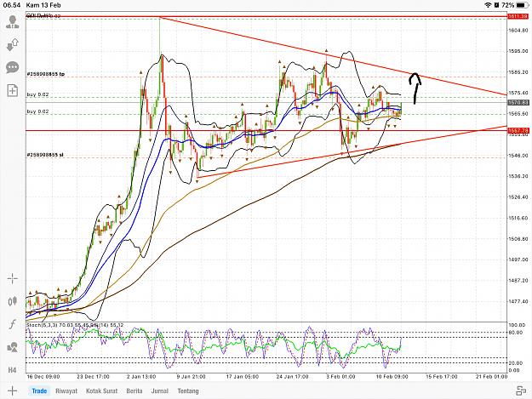Screen dimensions: 532x399
Task: Tap the battery 72% indicator
Action: 514,5
